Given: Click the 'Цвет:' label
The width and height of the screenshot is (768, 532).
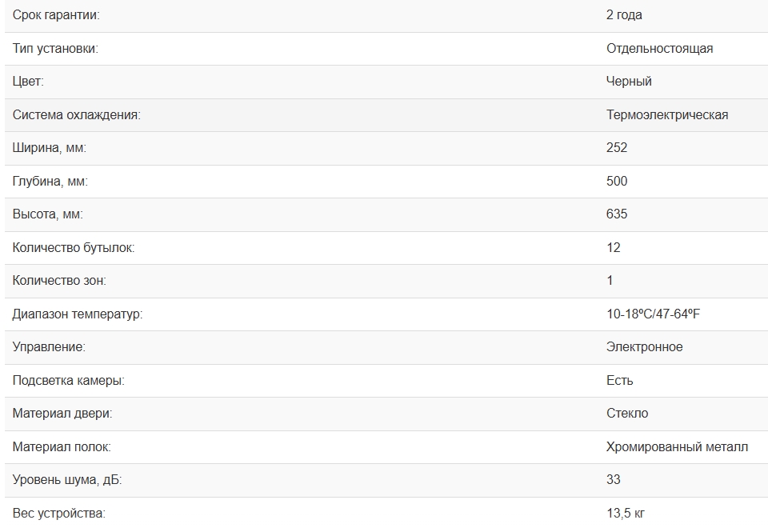Looking at the screenshot, I should pyautogui.click(x=28, y=82).
